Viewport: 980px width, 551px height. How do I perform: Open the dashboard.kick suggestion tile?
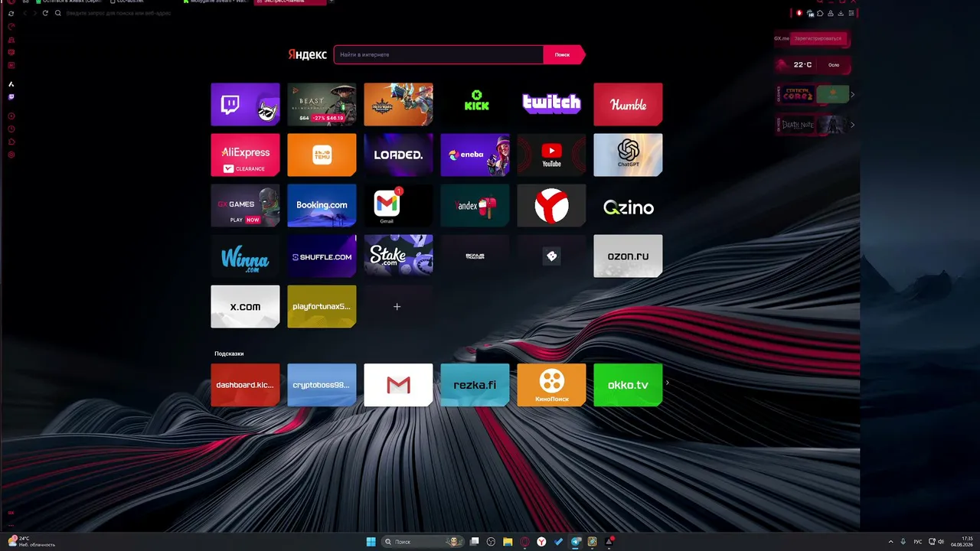point(245,385)
